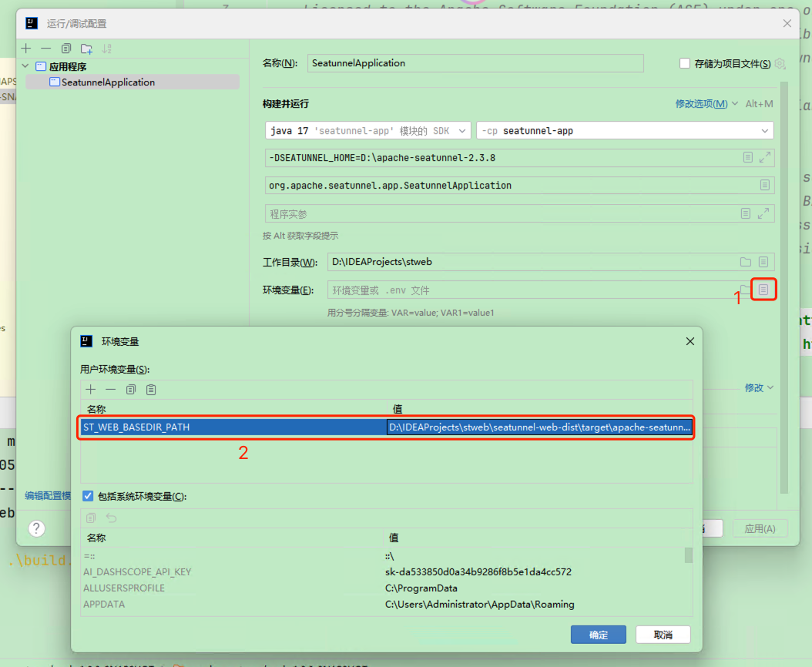Open macro list icon in VM options field
Viewport: 812px width, 667px height.
click(748, 157)
